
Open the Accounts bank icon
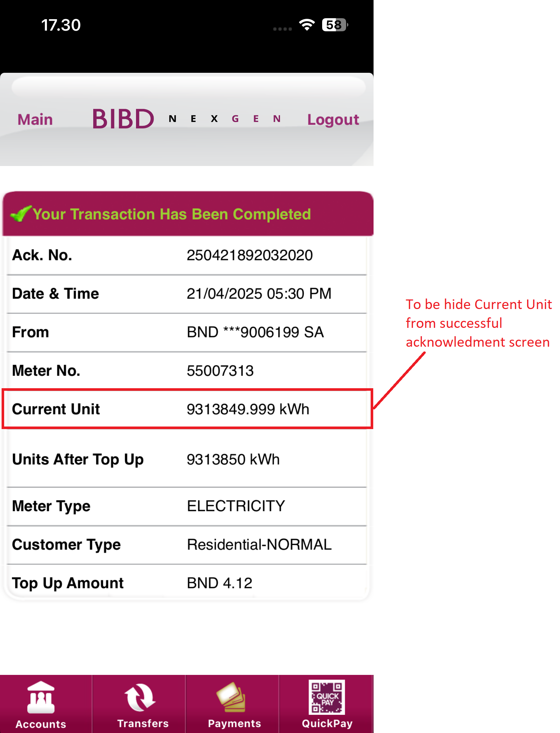(41, 698)
